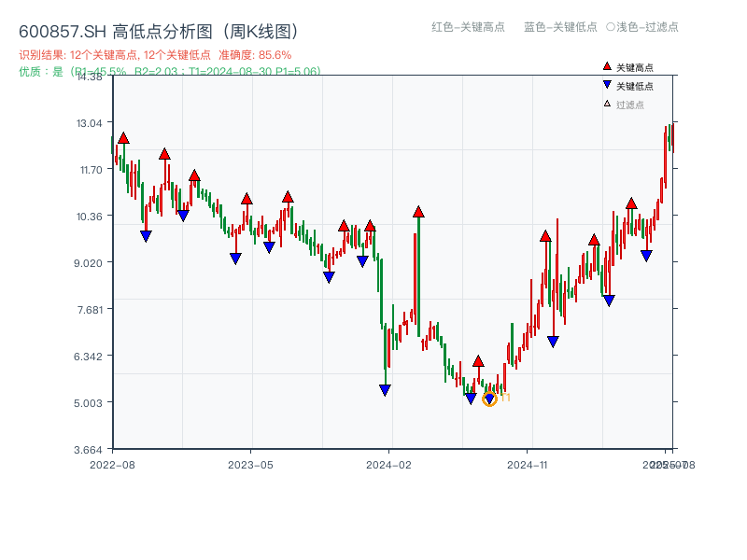Click the first blue key low marker near 9.8

coord(146,236)
